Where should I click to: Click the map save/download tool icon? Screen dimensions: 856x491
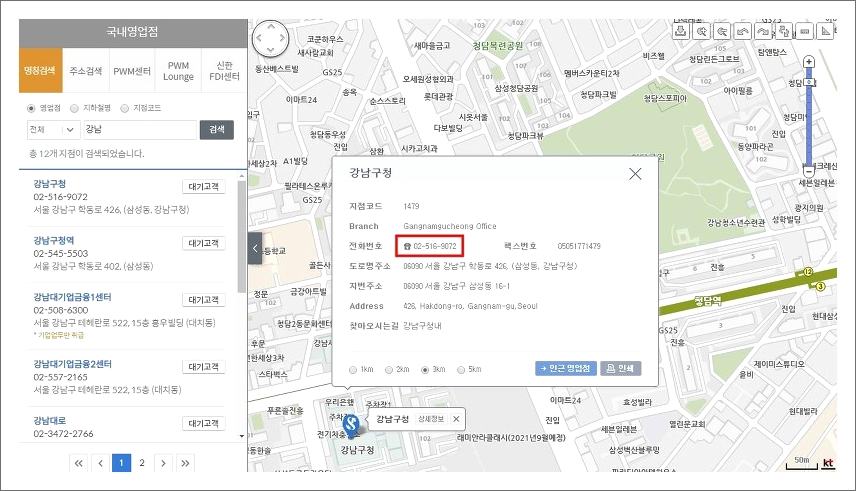click(680, 31)
